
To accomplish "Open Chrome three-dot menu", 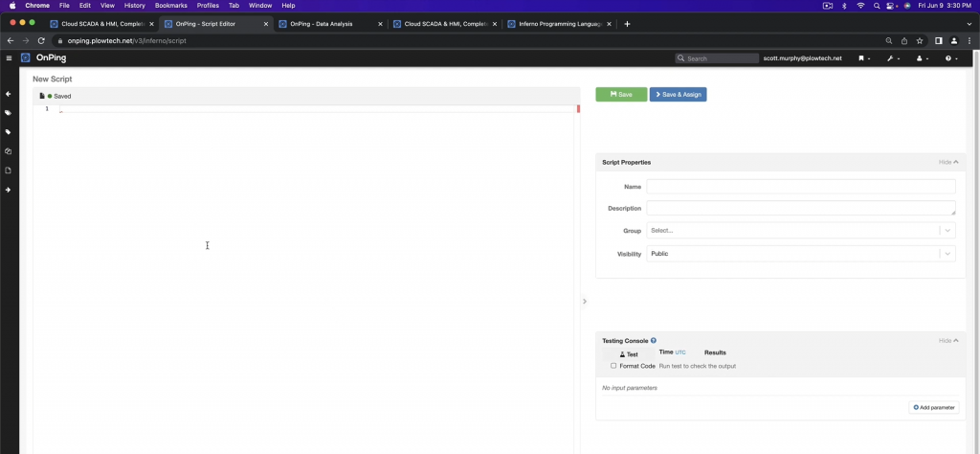I will pos(969,40).
